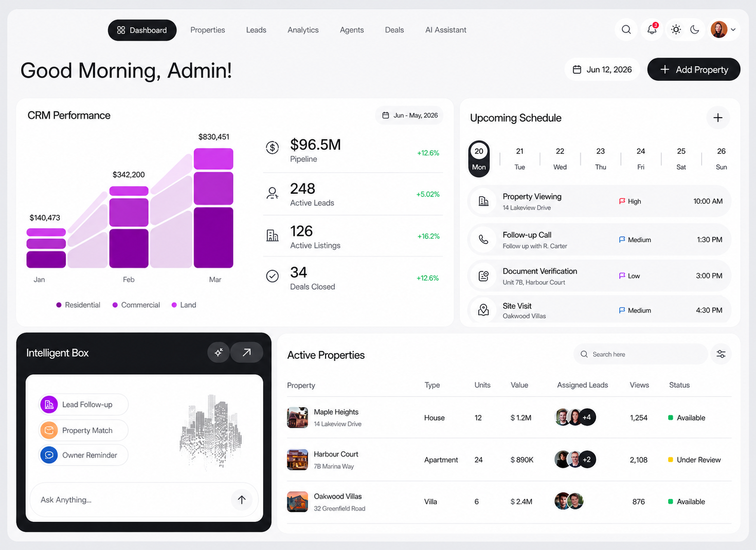The image size is (756, 550).
Task: Toggle Commercial legend item
Action: tap(136, 305)
